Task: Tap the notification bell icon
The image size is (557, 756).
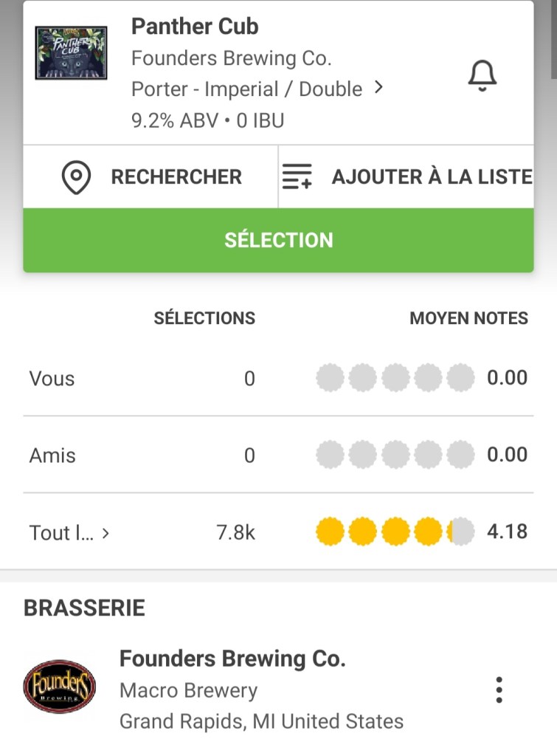Action: (482, 75)
